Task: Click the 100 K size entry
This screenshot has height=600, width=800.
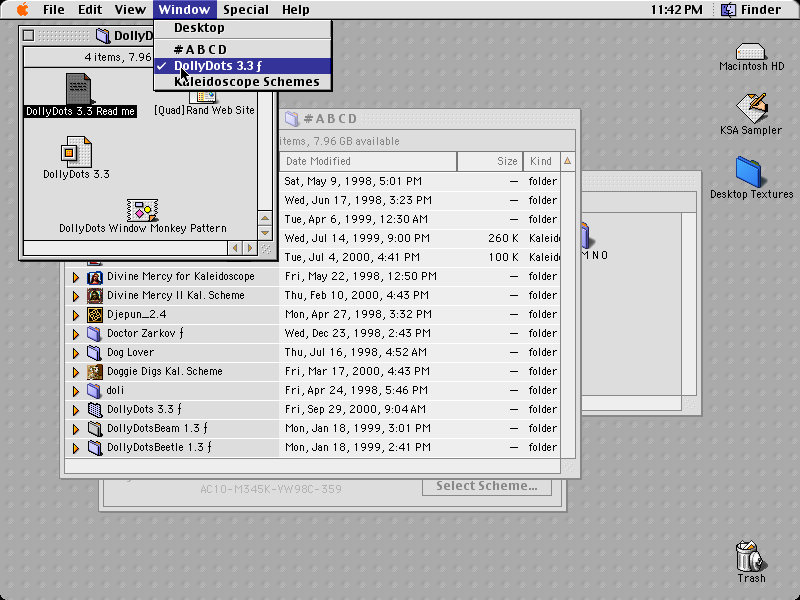Action: click(x=504, y=257)
